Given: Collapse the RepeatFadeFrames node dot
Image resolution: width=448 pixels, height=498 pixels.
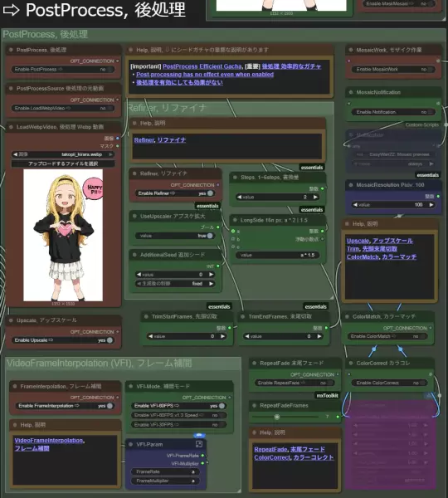Looking at the screenshot, I should pos(255,406).
